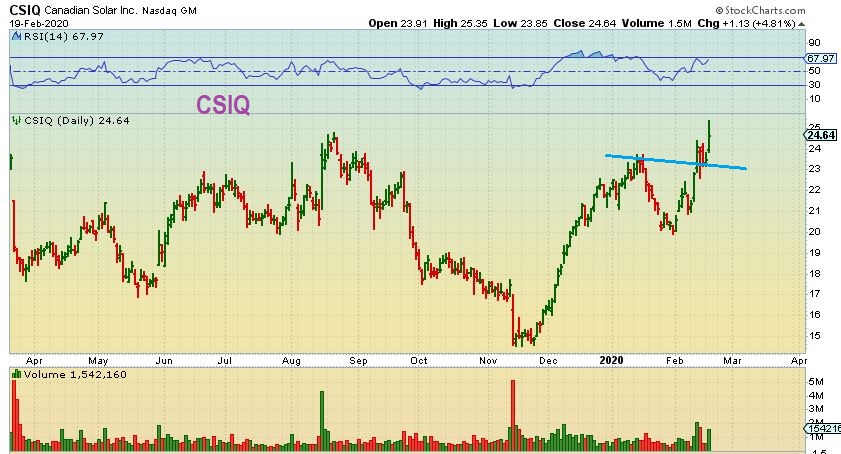Viewport: 841px width, 454px height.
Task: Click the Volume legend bar icon
Action: pyautogui.click(x=17, y=375)
